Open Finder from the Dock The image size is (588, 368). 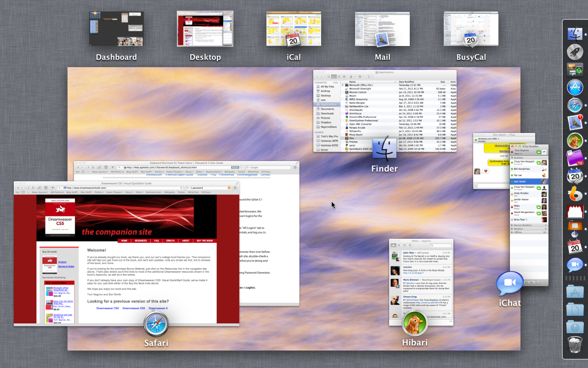click(575, 34)
